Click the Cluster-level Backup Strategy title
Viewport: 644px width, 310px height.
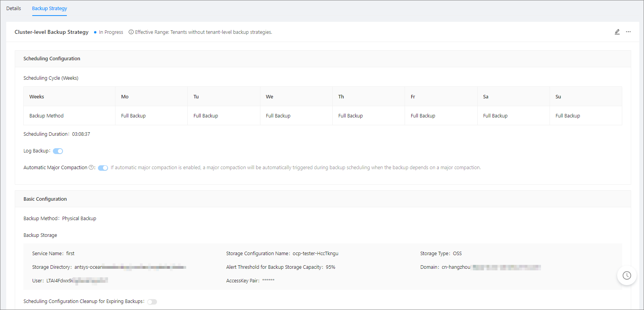(x=52, y=32)
